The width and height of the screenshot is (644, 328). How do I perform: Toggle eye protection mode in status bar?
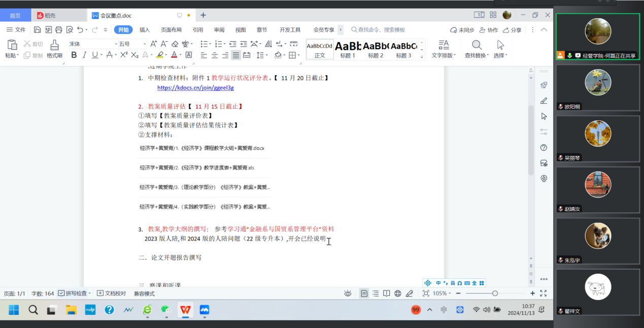click(348, 293)
